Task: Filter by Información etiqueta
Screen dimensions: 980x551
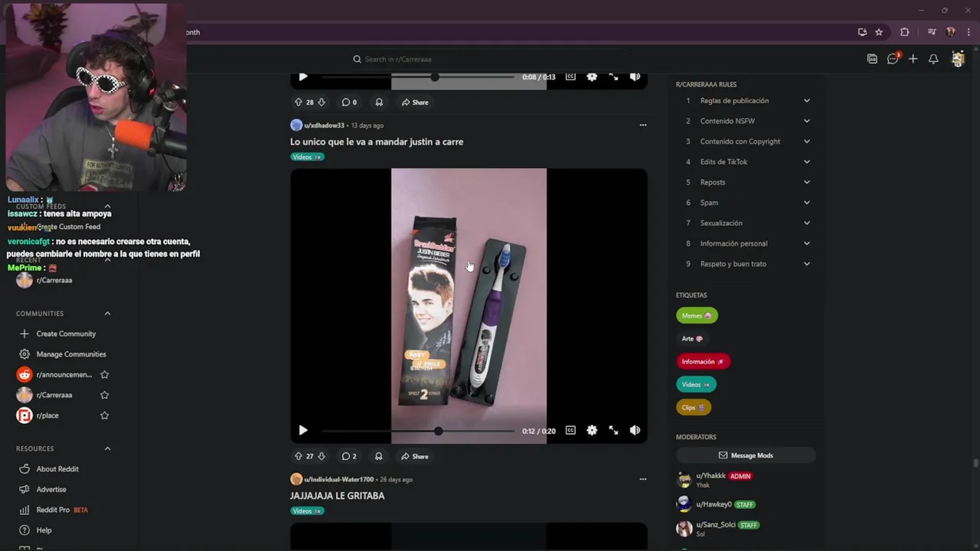Action: pyautogui.click(x=703, y=361)
